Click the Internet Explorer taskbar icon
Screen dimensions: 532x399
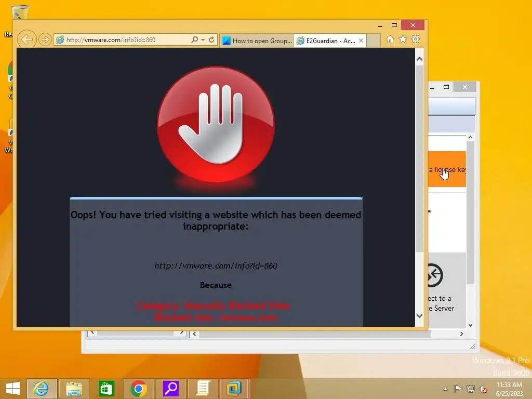click(x=41, y=389)
